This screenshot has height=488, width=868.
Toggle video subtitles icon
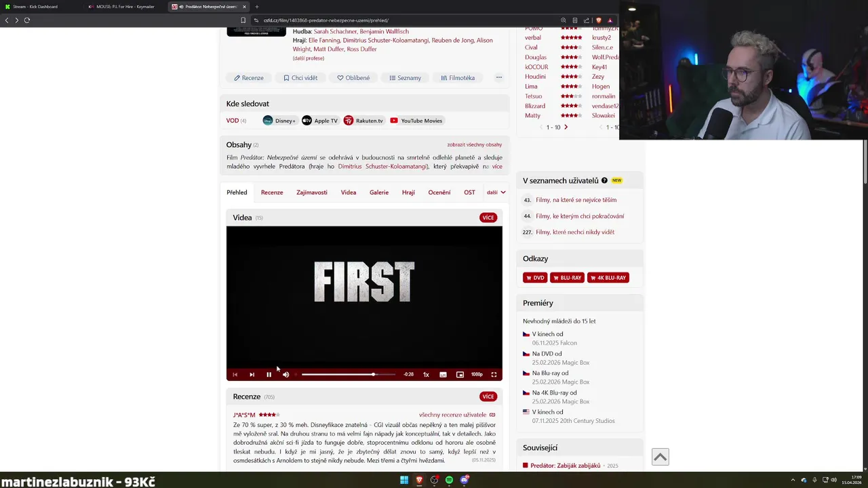[x=443, y=374]
